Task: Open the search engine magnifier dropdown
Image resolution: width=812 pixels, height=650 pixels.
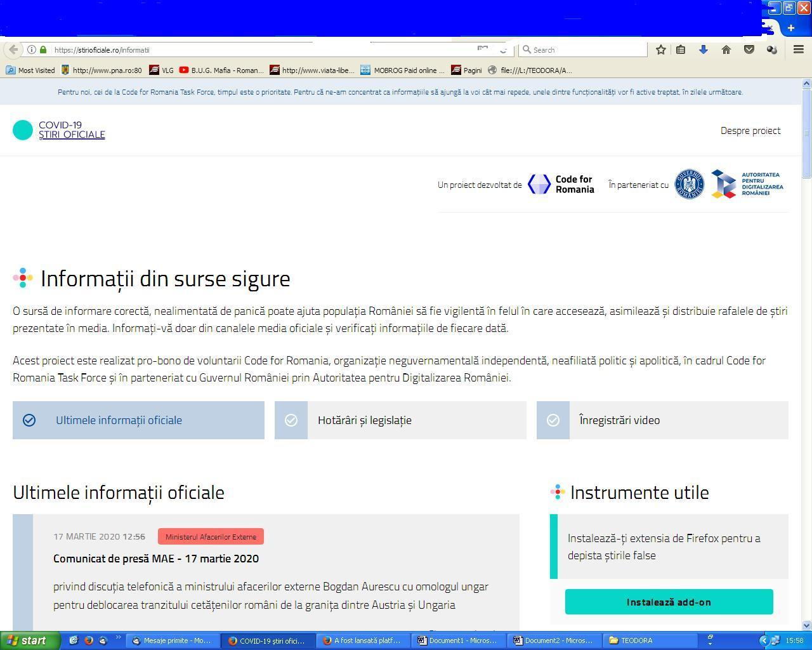Action: tap(530, 50)
